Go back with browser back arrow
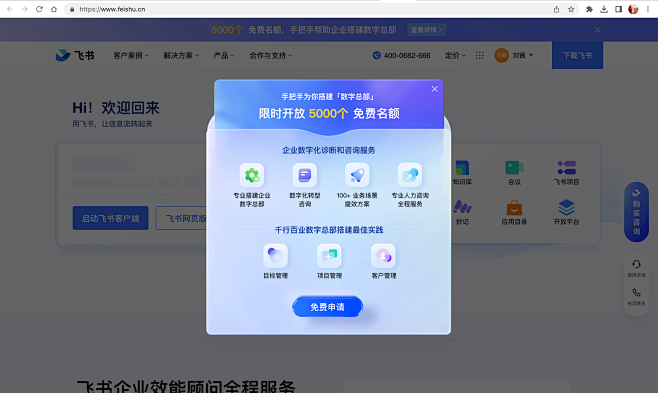This screenshot has width=658, height=393. coord(10,9)
